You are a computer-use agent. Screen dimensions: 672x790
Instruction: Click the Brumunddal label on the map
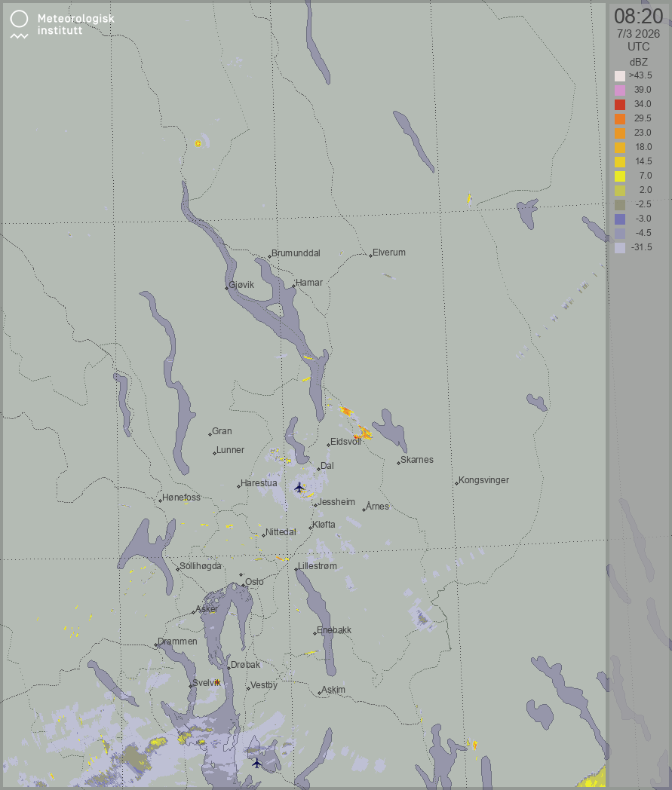click(296, 253)
